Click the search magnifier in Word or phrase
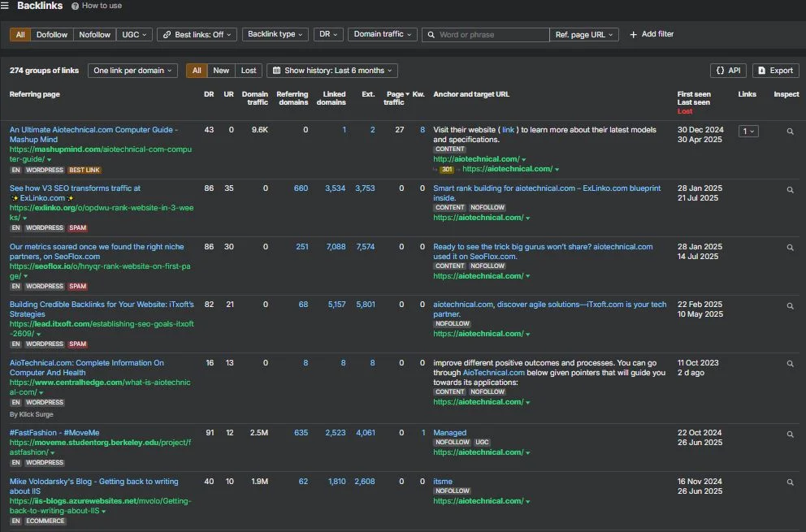Viewport: 806px width, 532px height. 431,35
